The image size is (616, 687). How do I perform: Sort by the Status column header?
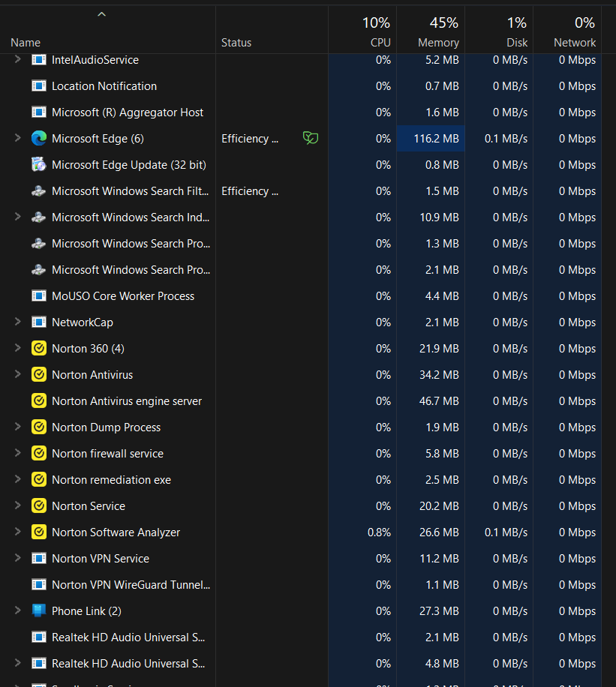click(236, 43)
